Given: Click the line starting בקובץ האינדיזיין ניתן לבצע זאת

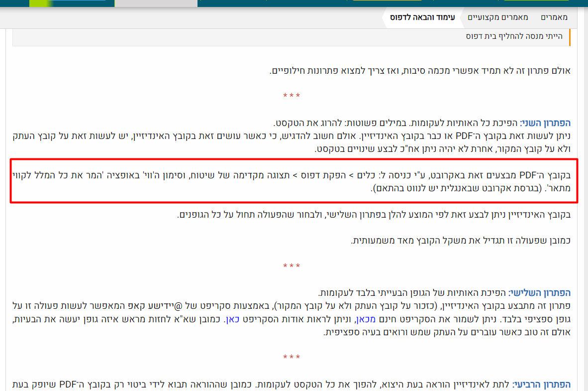Looking at the screenshot, I should click(374, 215).
